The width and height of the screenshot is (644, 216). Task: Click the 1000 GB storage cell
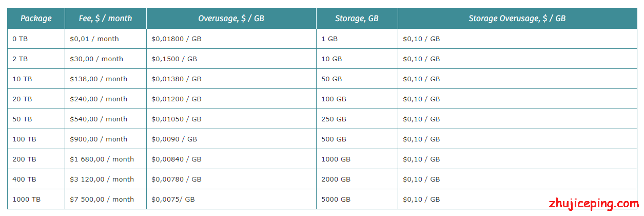coord(357,159)
